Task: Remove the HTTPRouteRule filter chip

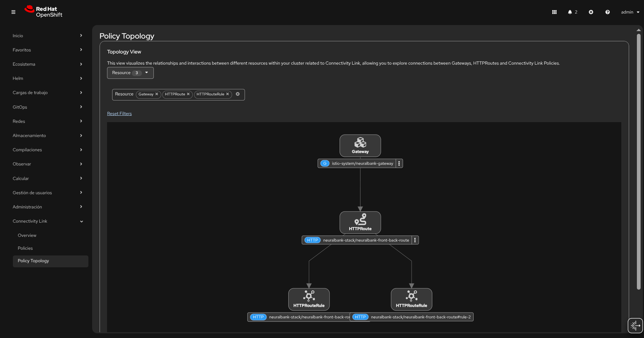Action: [228, 94]
